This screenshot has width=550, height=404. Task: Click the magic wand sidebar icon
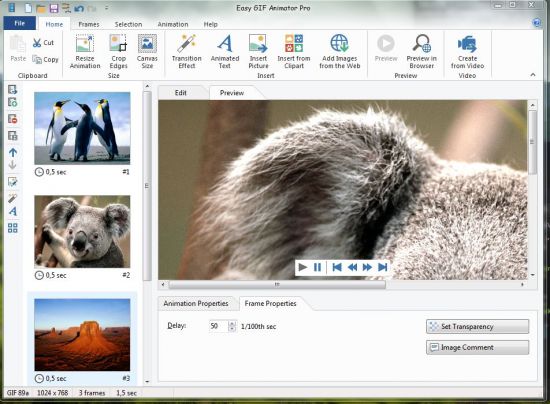point(13,198)
